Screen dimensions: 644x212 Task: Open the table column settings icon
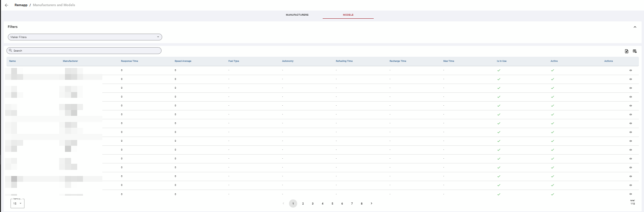634,51
